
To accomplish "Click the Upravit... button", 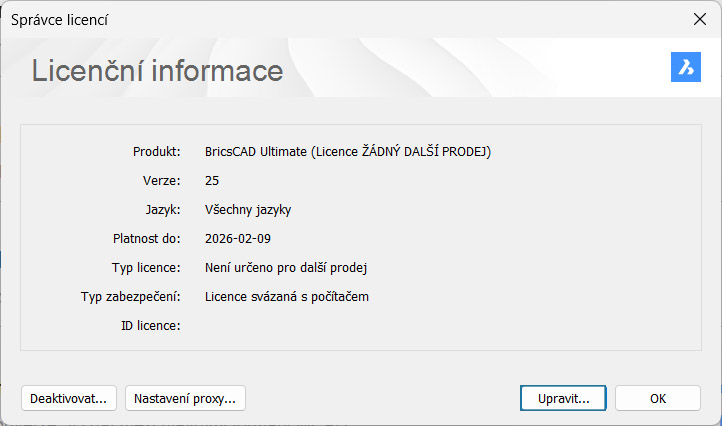I will tap(564, 398).
